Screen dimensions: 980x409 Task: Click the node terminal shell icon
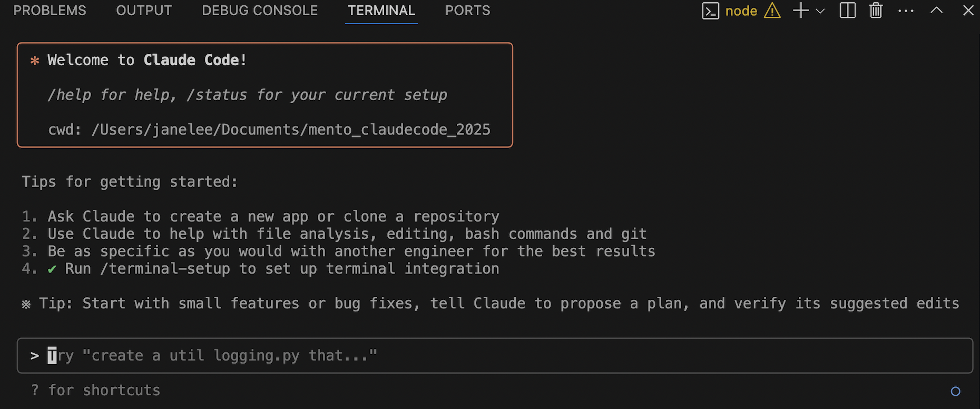pyautogui.click(x=710, y=11)
